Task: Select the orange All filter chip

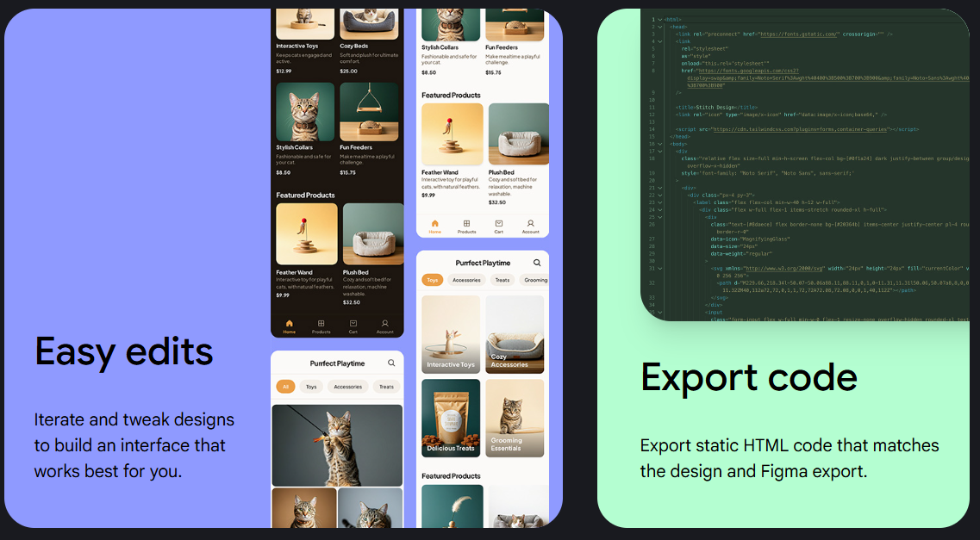Action: pos(285,387)
